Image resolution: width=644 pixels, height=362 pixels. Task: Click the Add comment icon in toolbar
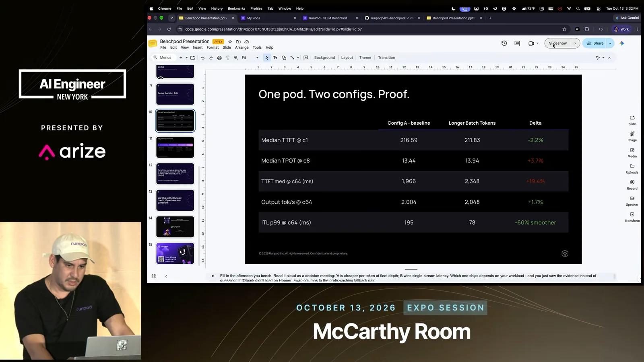(x=306, y=58)
